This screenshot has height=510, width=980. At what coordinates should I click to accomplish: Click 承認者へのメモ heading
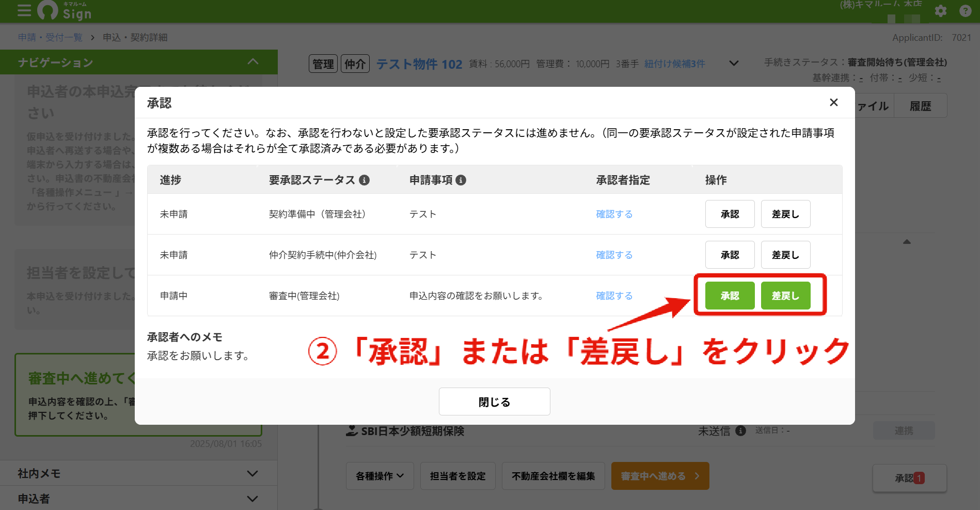(184, 337)
